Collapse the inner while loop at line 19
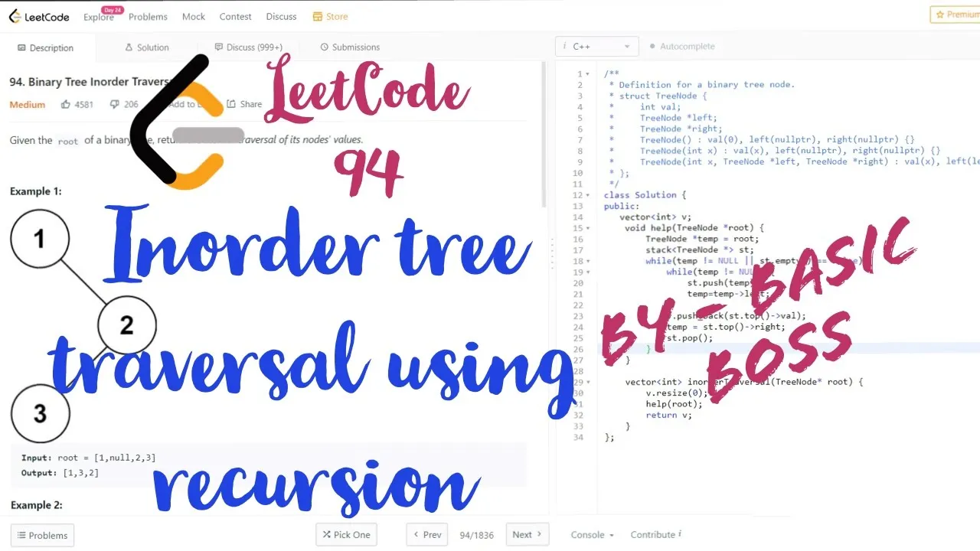The height and width of the screenshot is (551, 980). click(x=587, y=272)
